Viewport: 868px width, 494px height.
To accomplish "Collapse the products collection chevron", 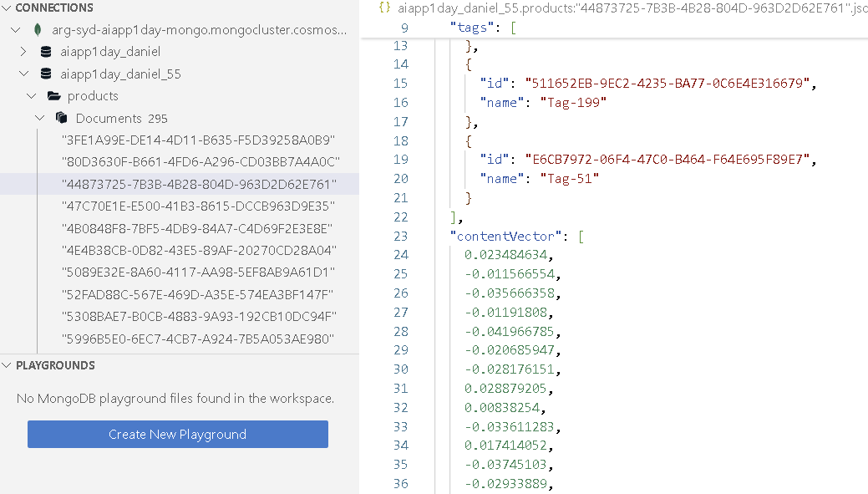I will click(32, 96).
